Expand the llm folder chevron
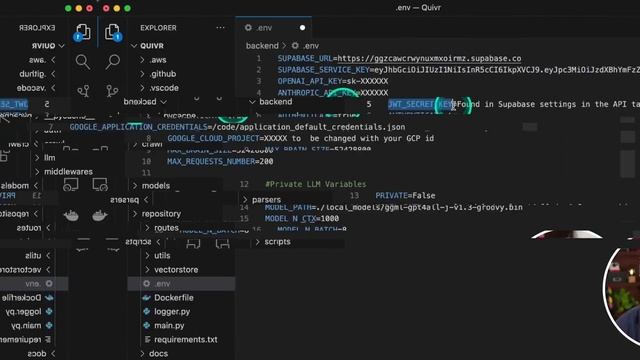640x360 pixels. pyautogui.click(x=37, y=158)
